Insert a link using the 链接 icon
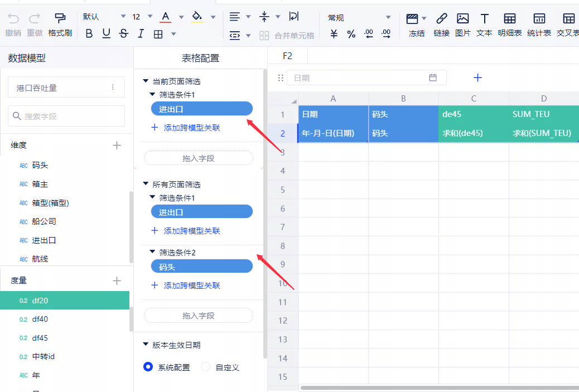The image size is (579, 392). click(x=441, y=18)
